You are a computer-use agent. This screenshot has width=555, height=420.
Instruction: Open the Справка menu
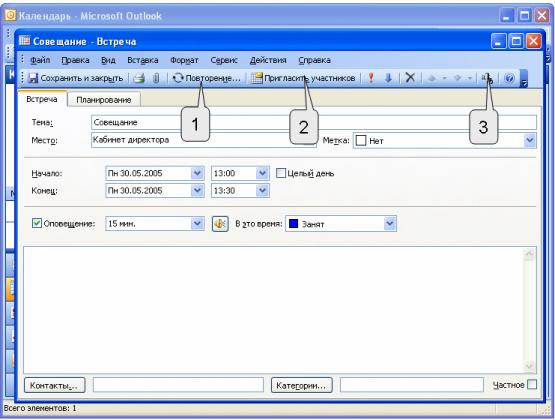pos(314,60)
